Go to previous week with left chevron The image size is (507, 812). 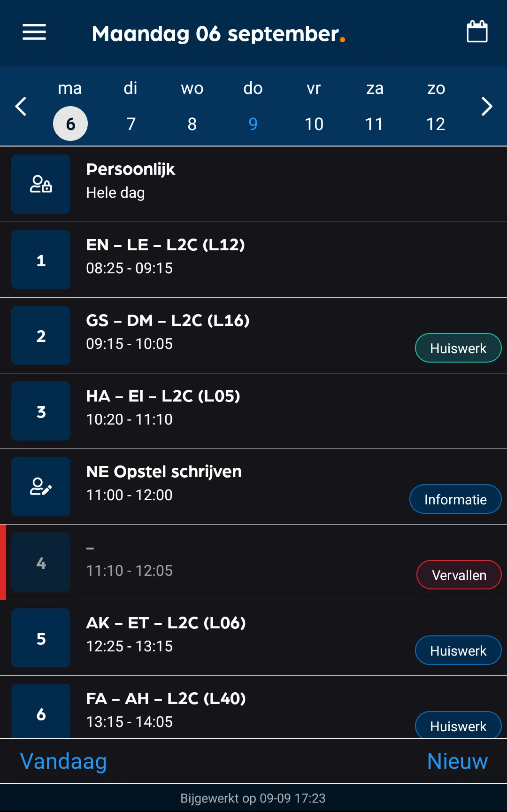(x=20, y=107)
